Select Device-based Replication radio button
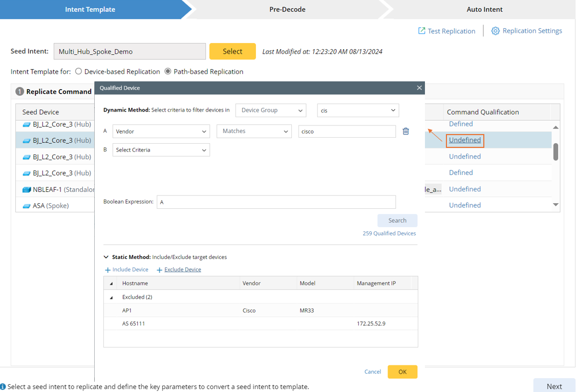The height and width of the screenshot is (392, 577). pyautogui.click(x=78, y=71)
